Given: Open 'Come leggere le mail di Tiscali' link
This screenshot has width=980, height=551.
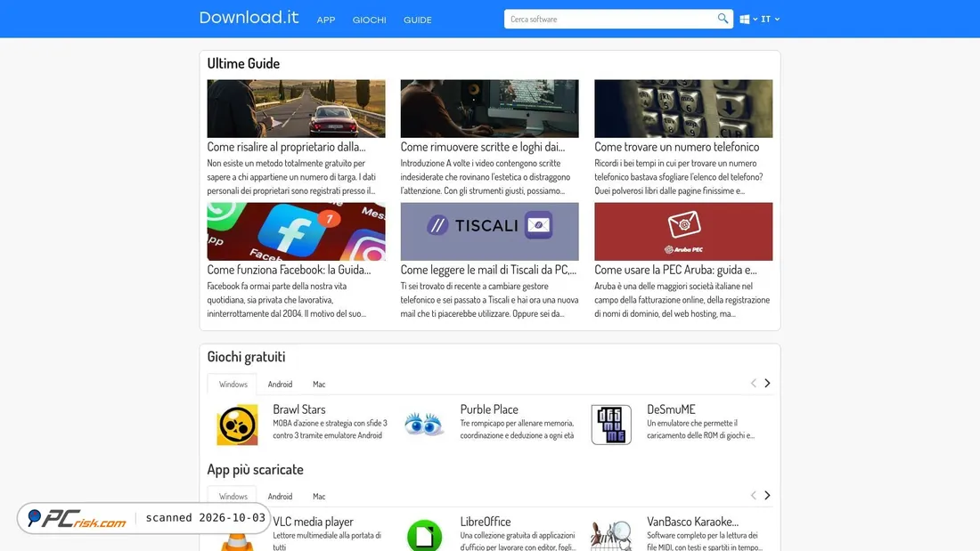Looking at the screenshot, I should pos(488,270).
